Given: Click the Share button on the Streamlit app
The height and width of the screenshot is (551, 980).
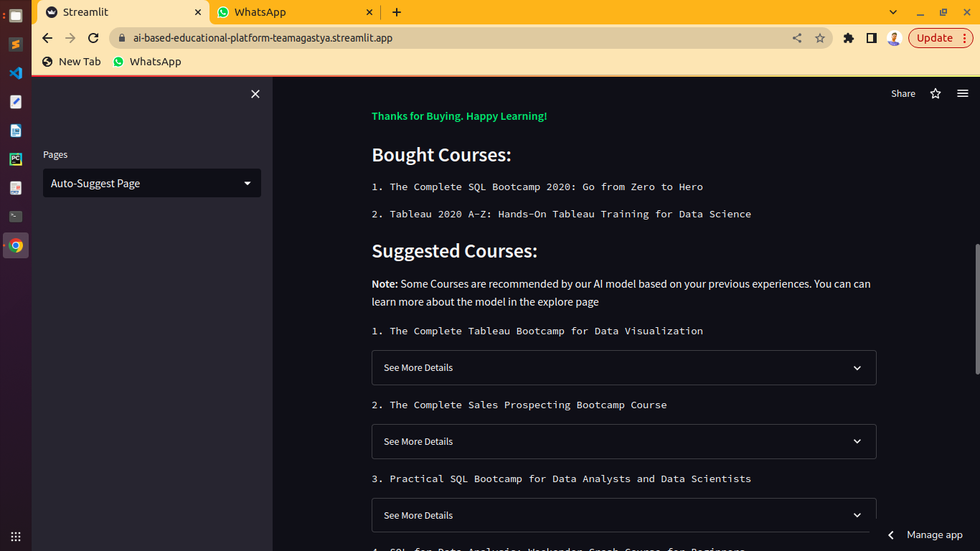Looking at the screenshot, I should click(903, 93).
